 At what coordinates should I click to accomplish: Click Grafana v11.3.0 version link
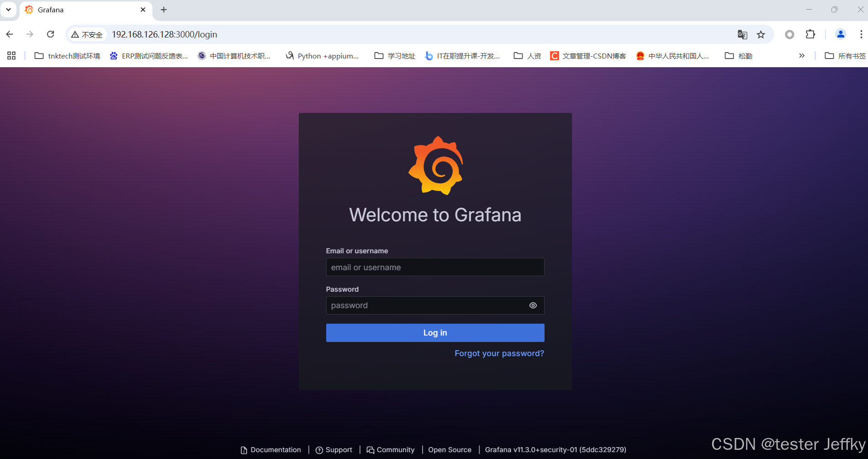(556, 450)
